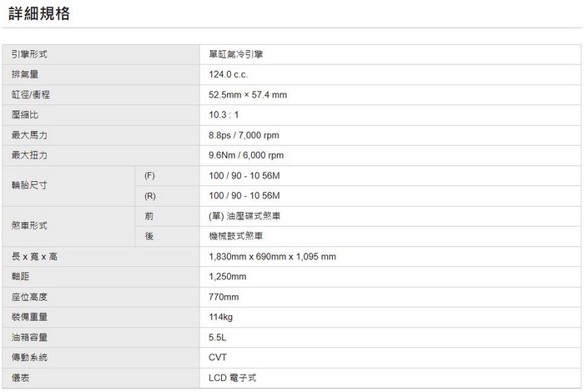Select the LCD 電子式 value
The width and height of the screenshot is (584, 392).
232,378
